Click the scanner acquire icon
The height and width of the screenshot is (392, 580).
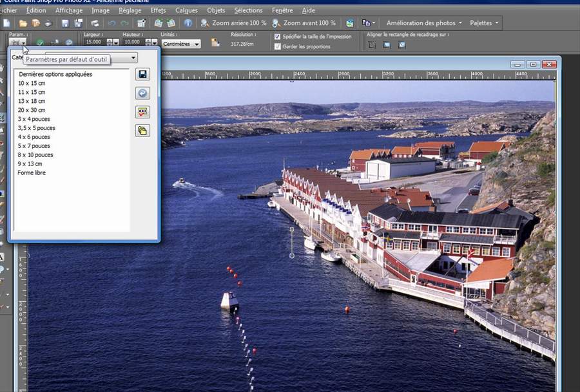pos(48,23)
